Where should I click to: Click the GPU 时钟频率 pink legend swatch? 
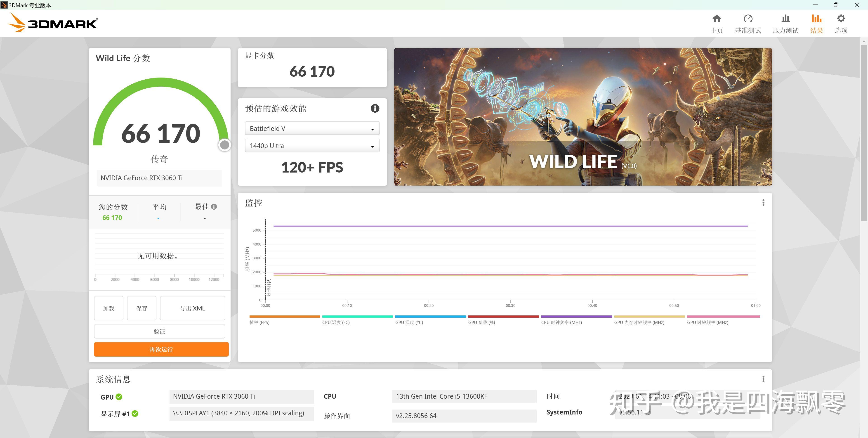(x=723, y=317)
